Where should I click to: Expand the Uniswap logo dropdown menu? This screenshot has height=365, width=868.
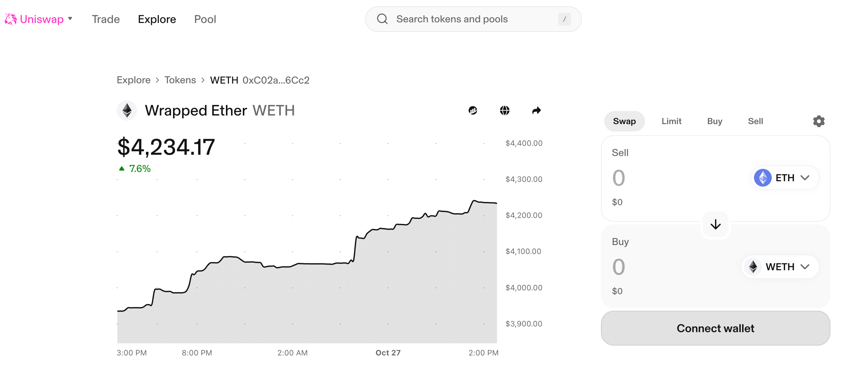tap(70, 19)
